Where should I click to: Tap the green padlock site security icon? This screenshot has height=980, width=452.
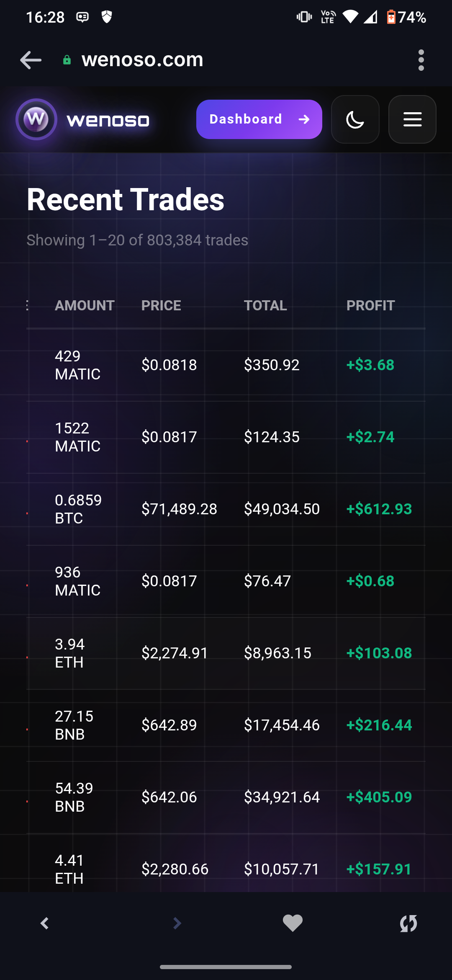click(x=67, y=60)
